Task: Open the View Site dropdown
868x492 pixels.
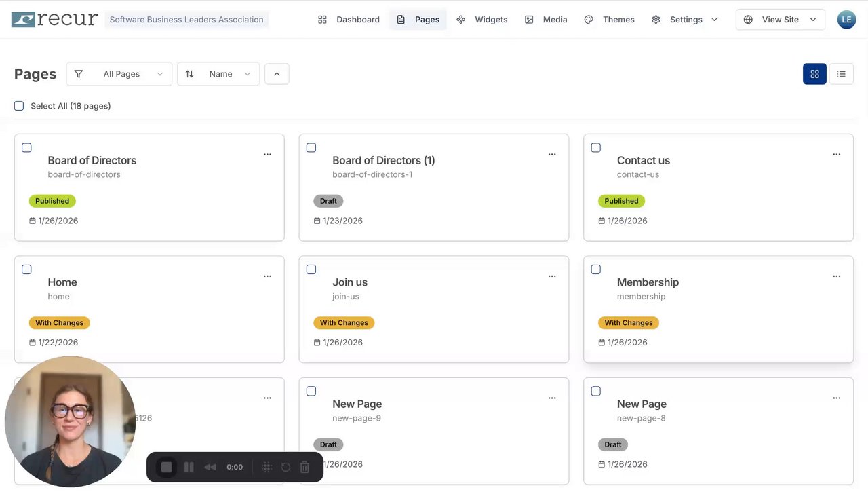Action: tap(781, 19)
